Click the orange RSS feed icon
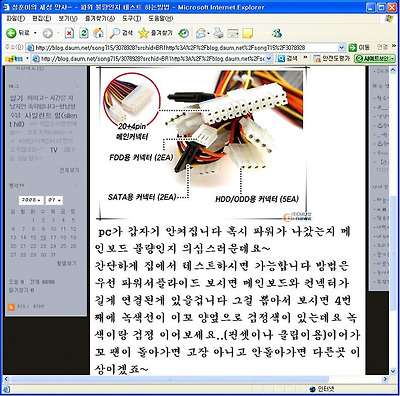 click(11, 307)
